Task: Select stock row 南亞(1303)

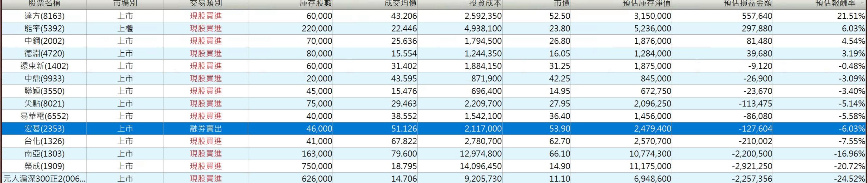Action: click(x=434, y=153)
